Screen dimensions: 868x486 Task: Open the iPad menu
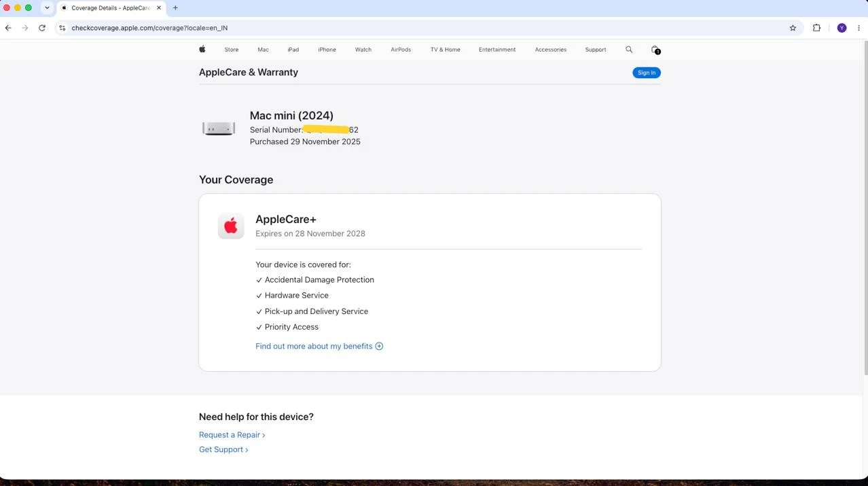[293, 50]
